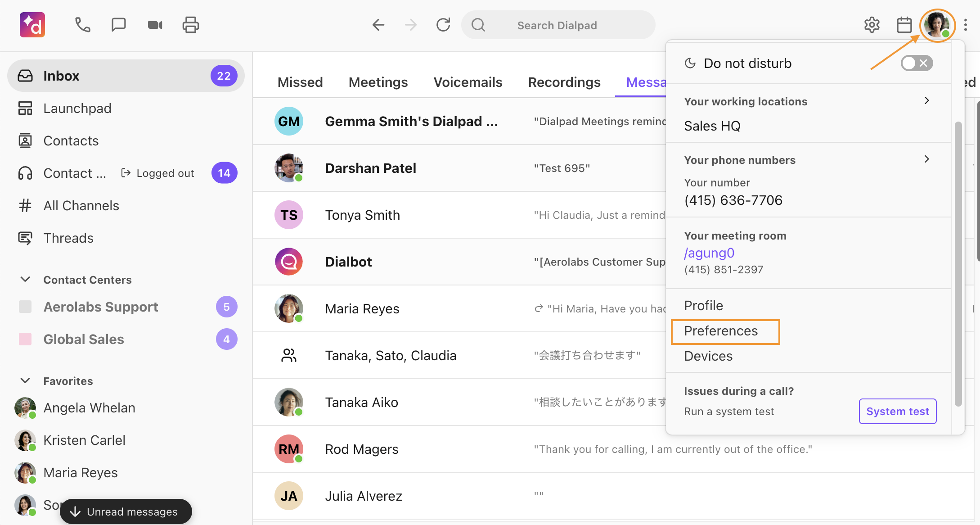This screenshot has height=525, width=980.
Task: Start a video meeting with camera icon
Action: point(155,25)
